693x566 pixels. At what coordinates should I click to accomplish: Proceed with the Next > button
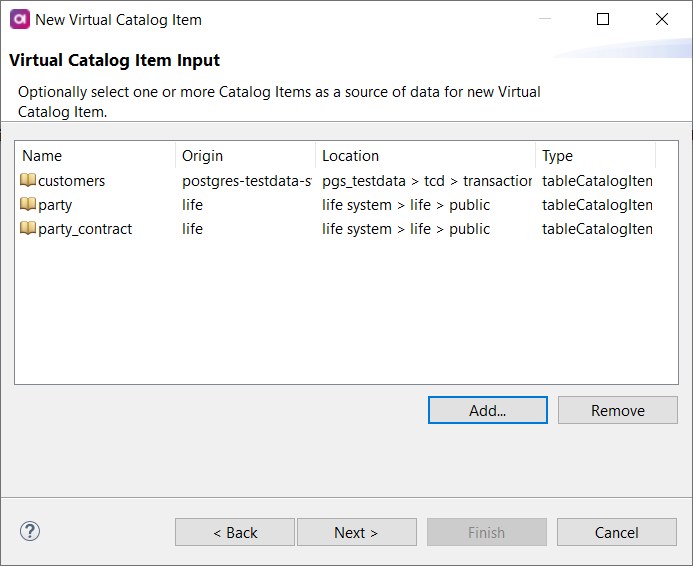click(x=357, y=532)
